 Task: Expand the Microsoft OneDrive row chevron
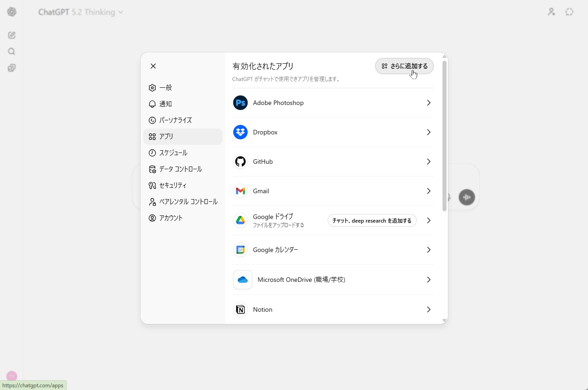429,280
